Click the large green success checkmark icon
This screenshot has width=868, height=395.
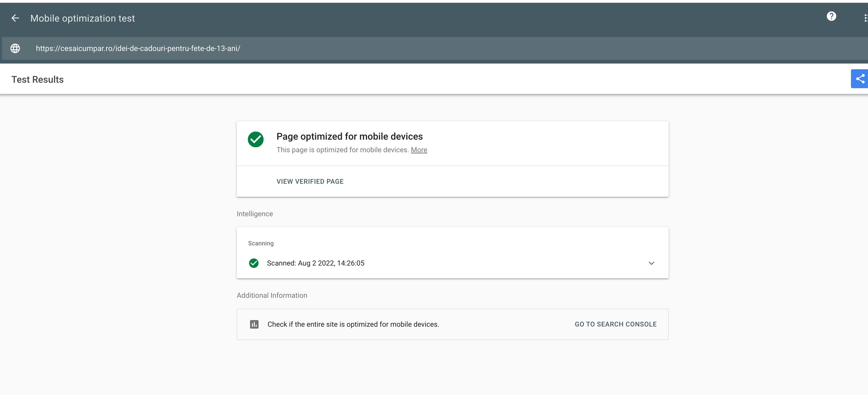click(255, 139)
